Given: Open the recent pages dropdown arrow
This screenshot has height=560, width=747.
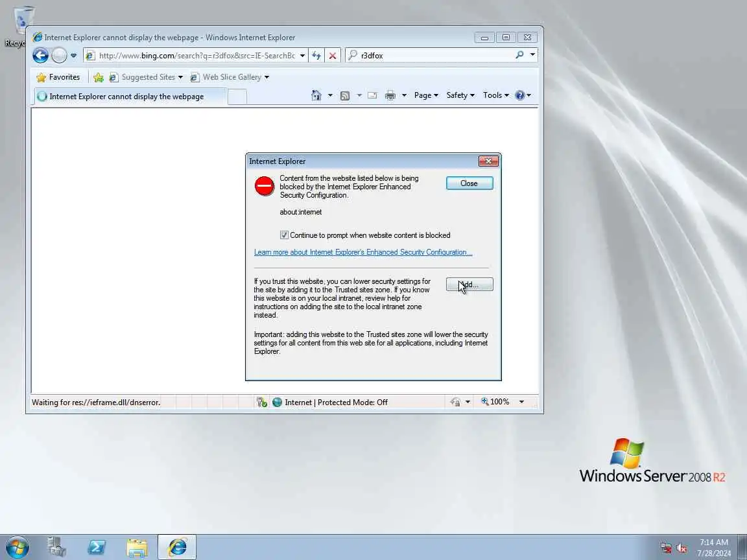Looking at the screenshot, I should (73, 56).
